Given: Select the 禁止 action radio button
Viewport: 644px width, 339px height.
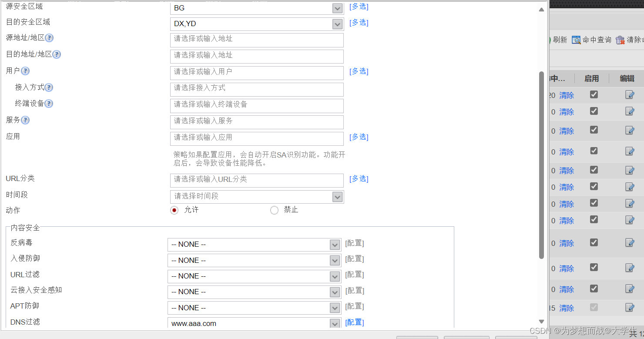Looking at the screenshot, I should 274,210.
